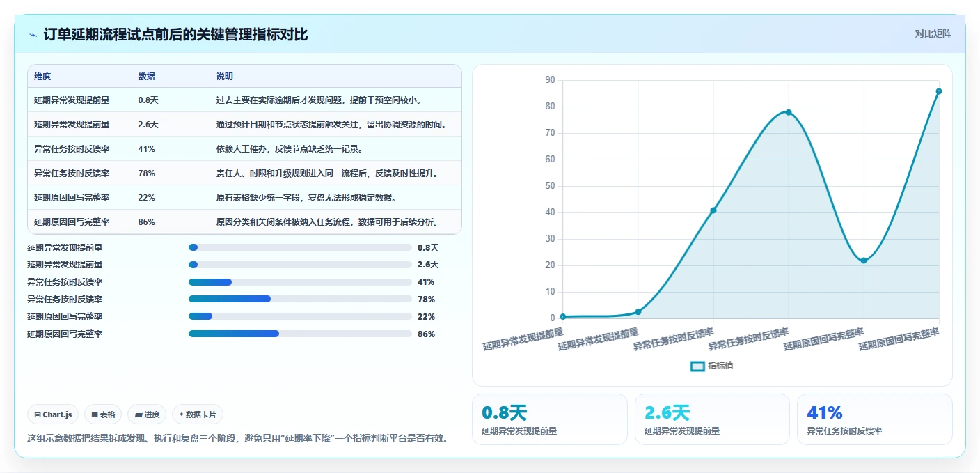
Task: Click the 50 tick on the chart y-axis
Action: pos(550,186)
